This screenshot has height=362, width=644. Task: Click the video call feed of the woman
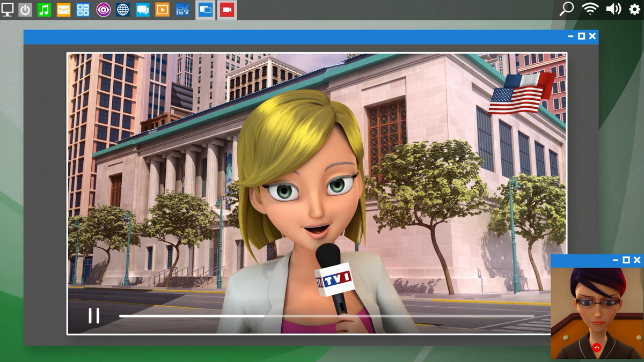pyautogui.click(x=597, y=313)
